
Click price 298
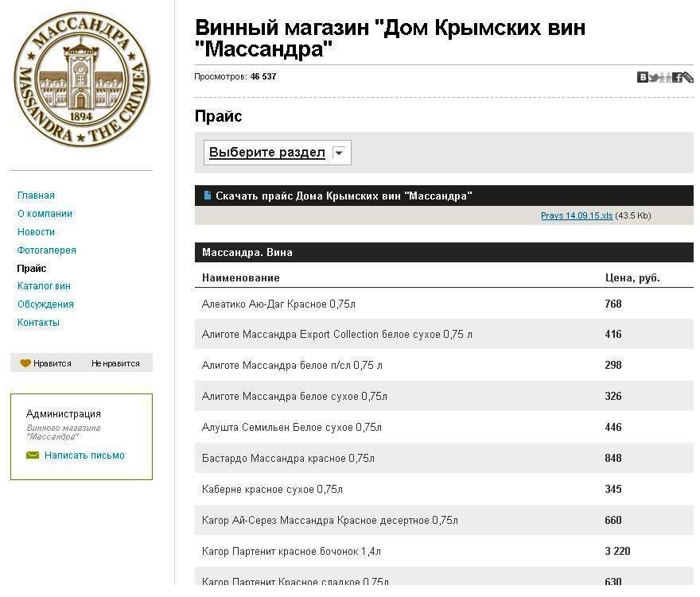tap(613, 365)
